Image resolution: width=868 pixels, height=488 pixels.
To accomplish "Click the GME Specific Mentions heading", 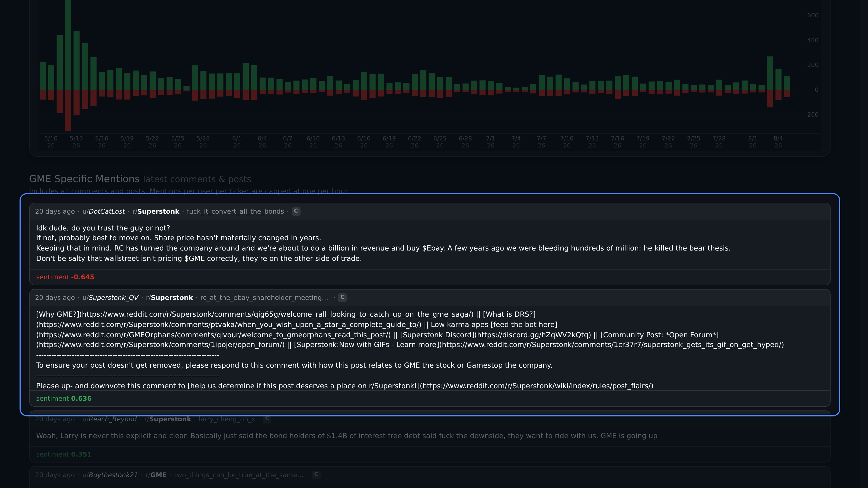I will 84,179.
